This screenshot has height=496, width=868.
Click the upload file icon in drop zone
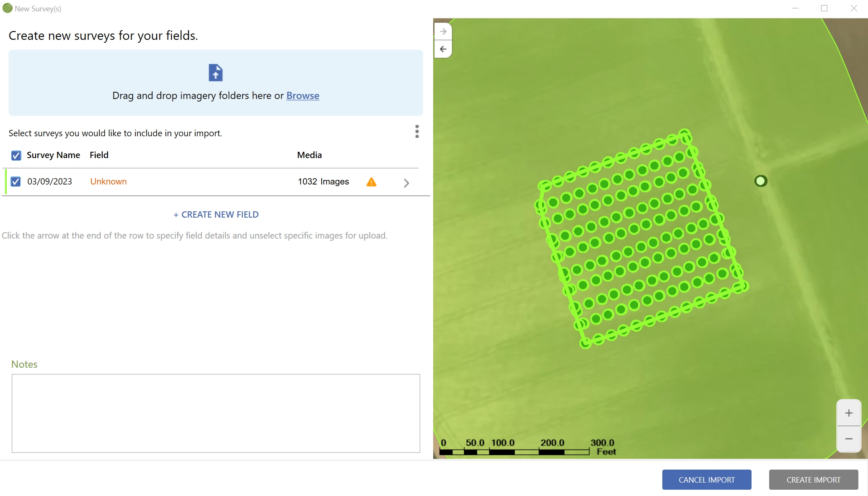pyautogui.click(x=215, y=73)
